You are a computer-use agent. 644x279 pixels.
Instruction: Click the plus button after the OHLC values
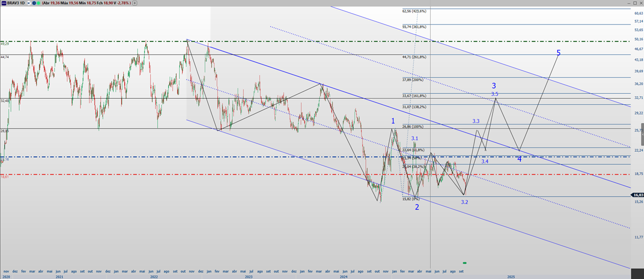point(135,3)
